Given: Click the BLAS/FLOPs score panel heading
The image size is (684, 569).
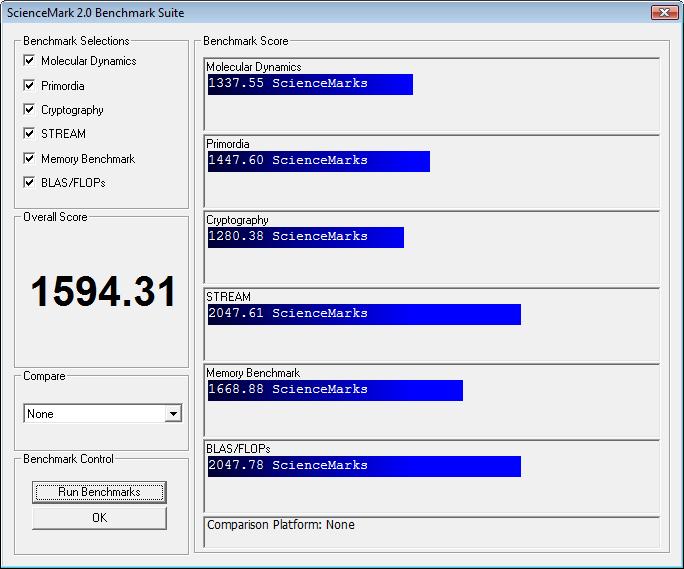Looking at the screenshot, I should point(238,449).
